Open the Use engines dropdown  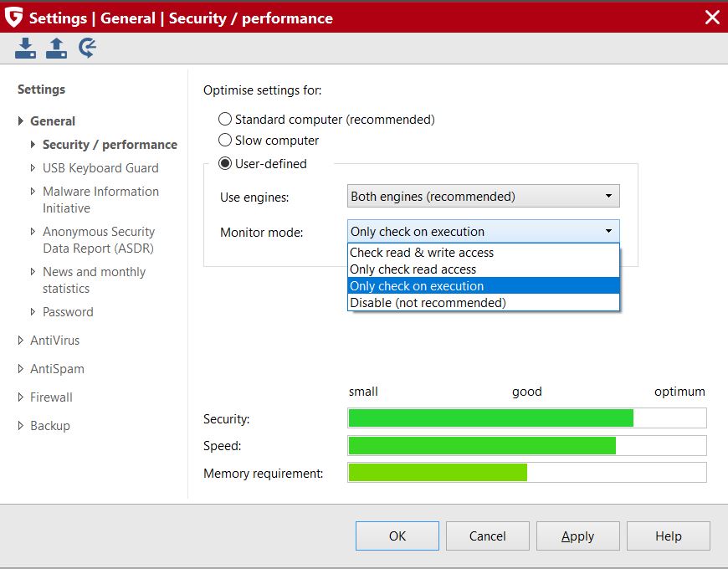pyautogui.click(x=483, y=197)
